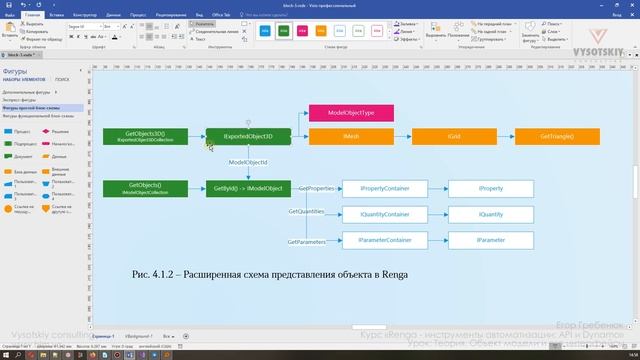Pick the Data parallelogram shape in stencil
Screen dimensions: 640x360
tap(54, 156)
